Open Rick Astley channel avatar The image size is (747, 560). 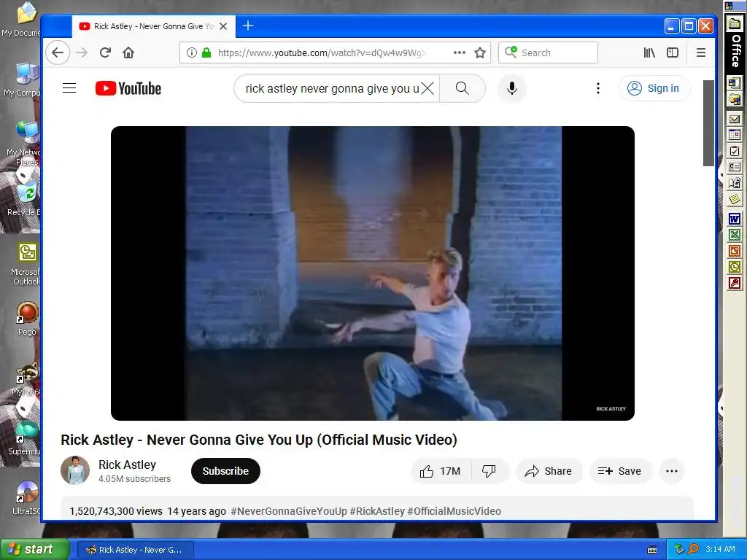tap(75, 470)
